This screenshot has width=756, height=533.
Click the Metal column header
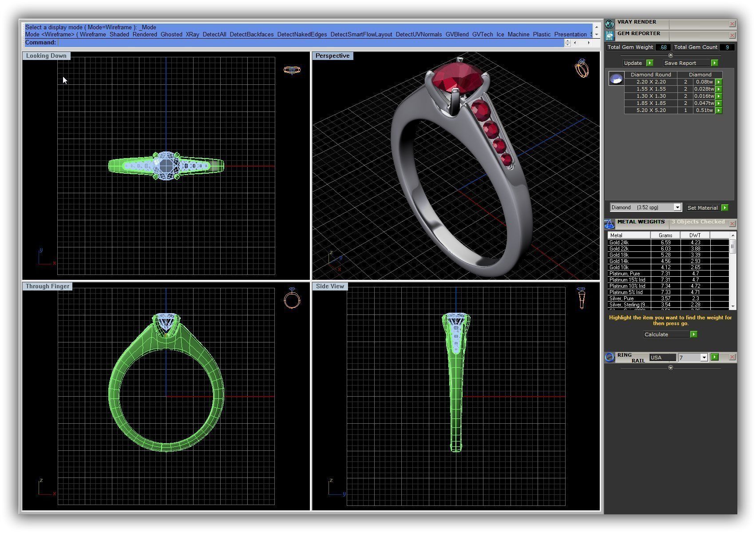click(x=629, y=235)
